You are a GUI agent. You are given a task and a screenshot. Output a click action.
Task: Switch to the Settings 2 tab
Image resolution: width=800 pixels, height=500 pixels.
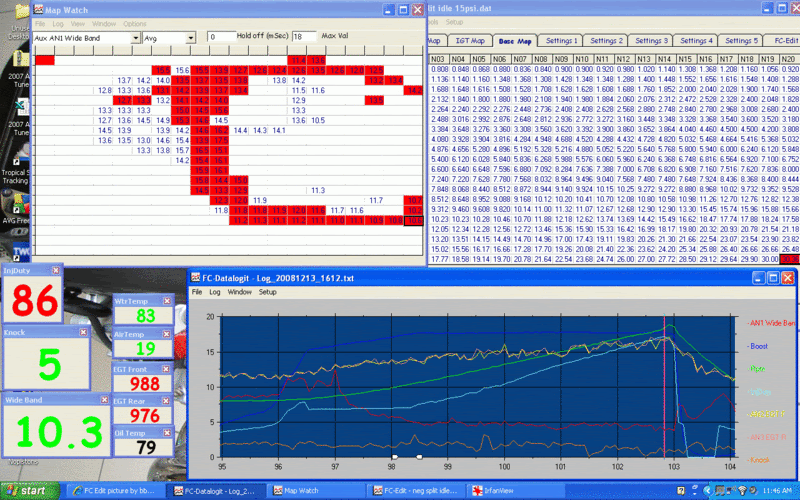tap(606, 41)
